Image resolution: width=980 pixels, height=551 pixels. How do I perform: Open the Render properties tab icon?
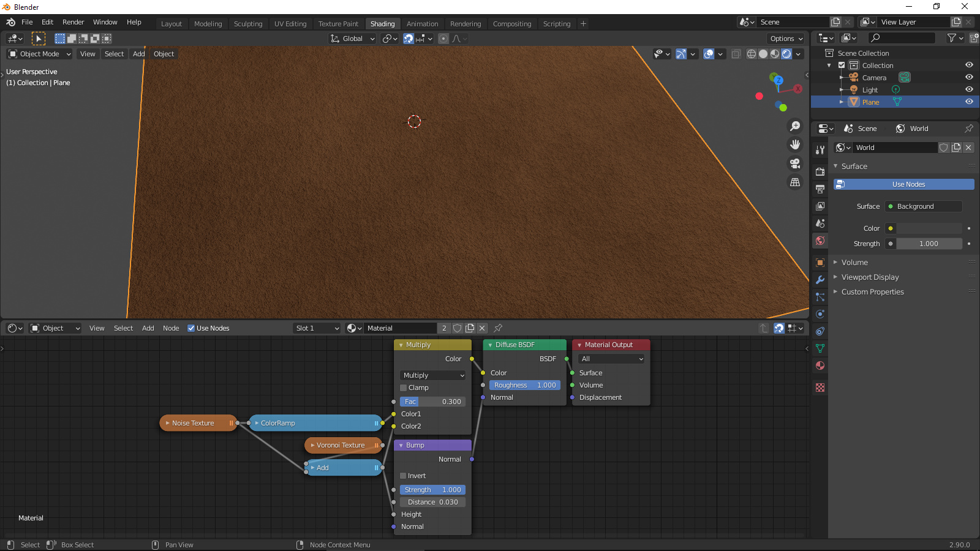point(820,171)
